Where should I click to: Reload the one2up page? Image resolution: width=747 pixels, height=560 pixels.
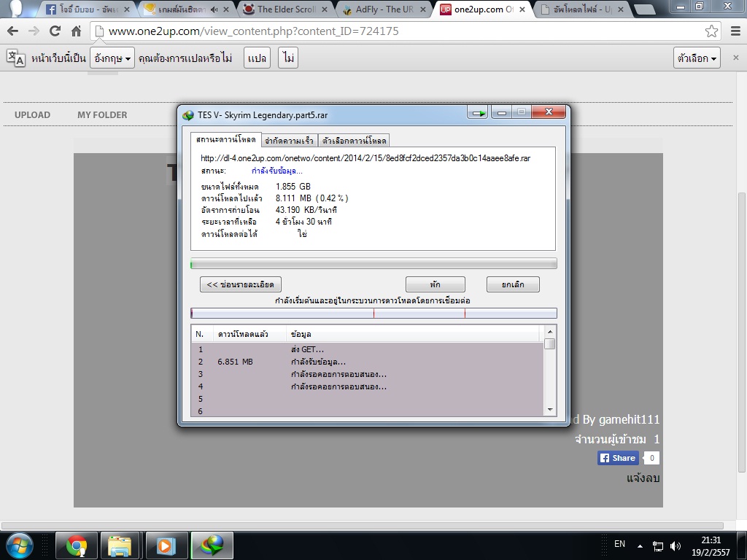(x=55, y=31)
